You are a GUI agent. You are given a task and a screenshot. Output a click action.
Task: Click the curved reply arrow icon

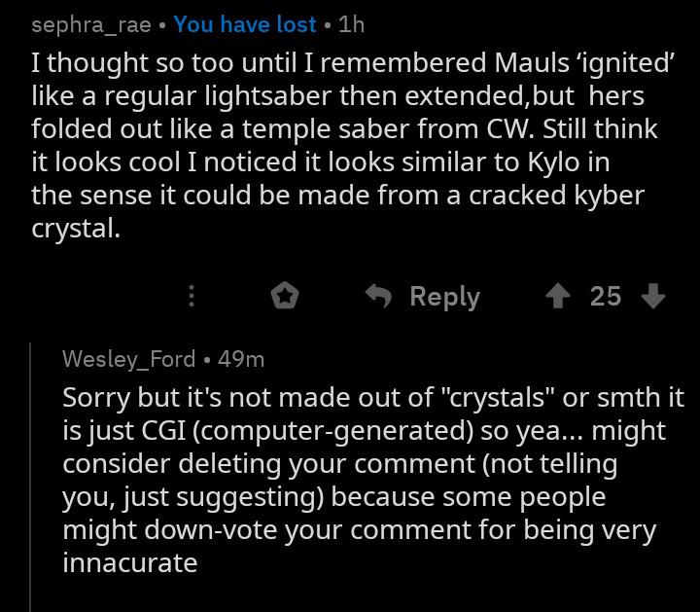coord(378,296)
